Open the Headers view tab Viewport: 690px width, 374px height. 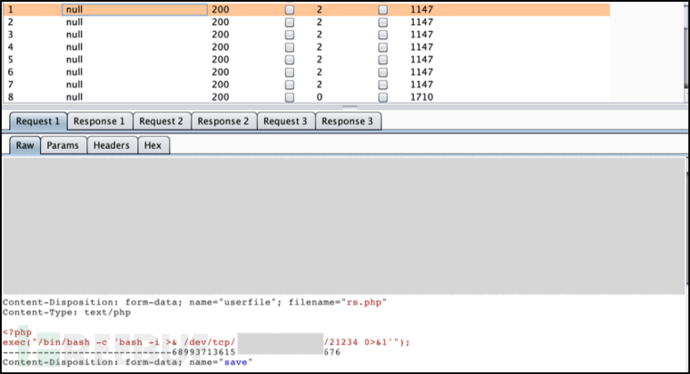click(x=111, y=146)
